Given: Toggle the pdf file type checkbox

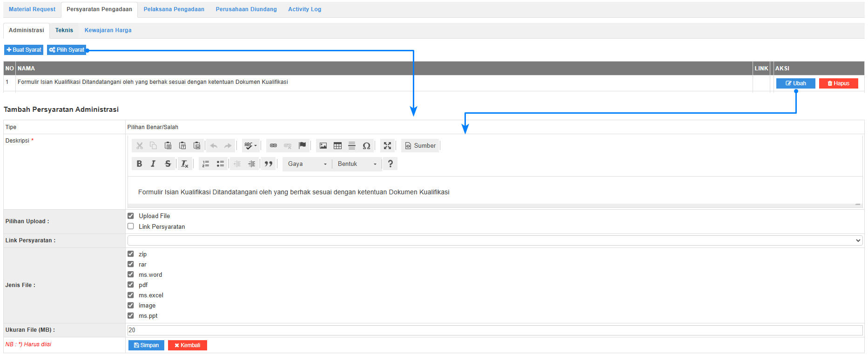Looking at the screenshot, I should pyautogui.click(x=131, y=285).
